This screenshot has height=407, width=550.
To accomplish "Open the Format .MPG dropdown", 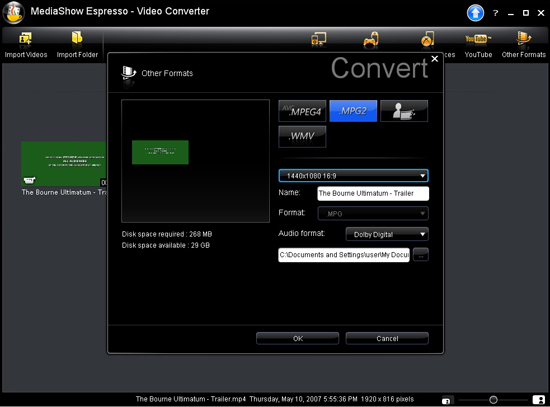I will (373, 213).
